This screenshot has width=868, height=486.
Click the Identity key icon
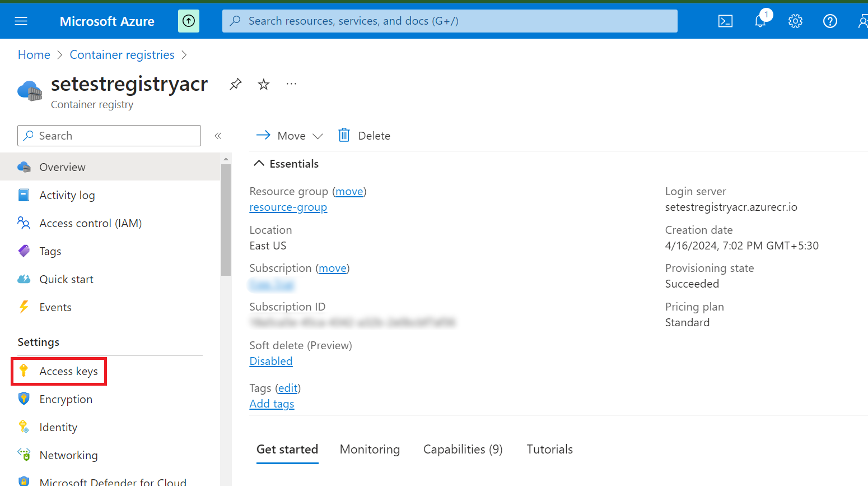point(24,427)
